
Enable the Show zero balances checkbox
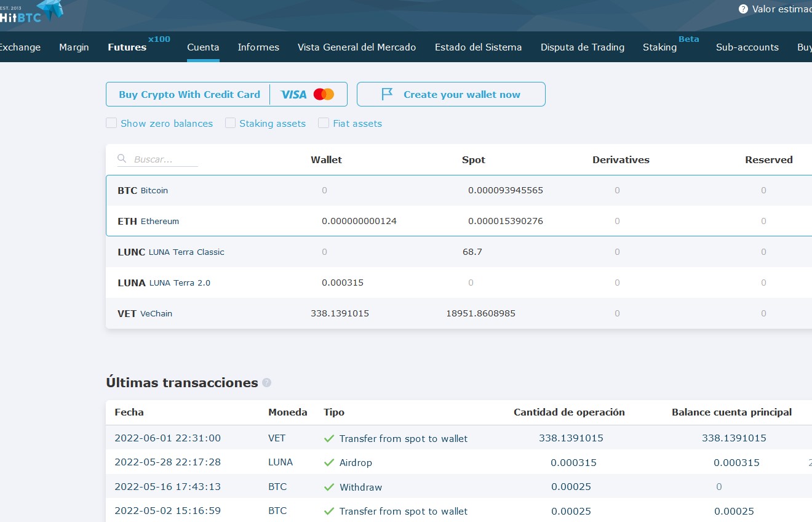point(111,123)
